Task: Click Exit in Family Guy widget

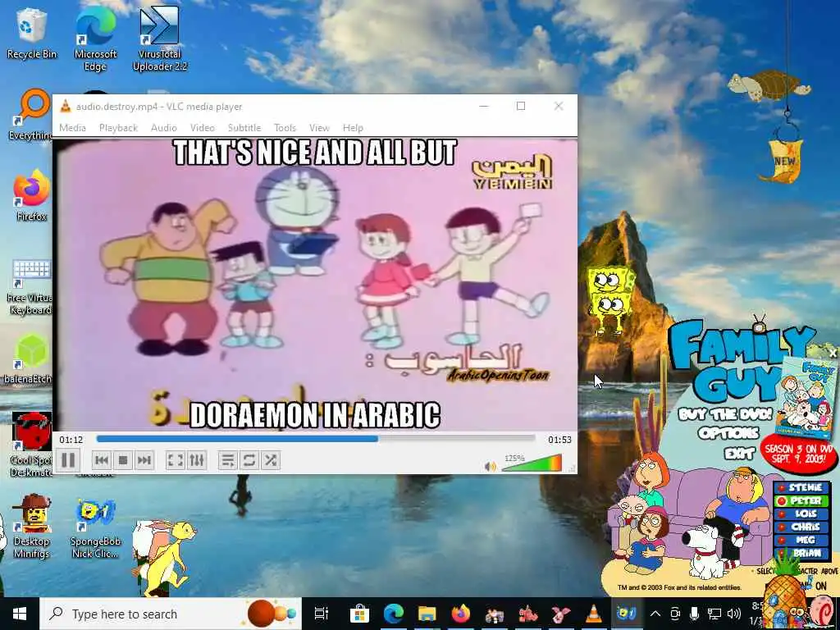Action: point(739,454)
